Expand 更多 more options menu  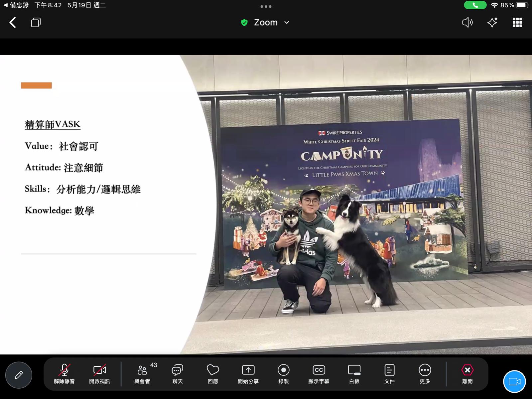425,374
